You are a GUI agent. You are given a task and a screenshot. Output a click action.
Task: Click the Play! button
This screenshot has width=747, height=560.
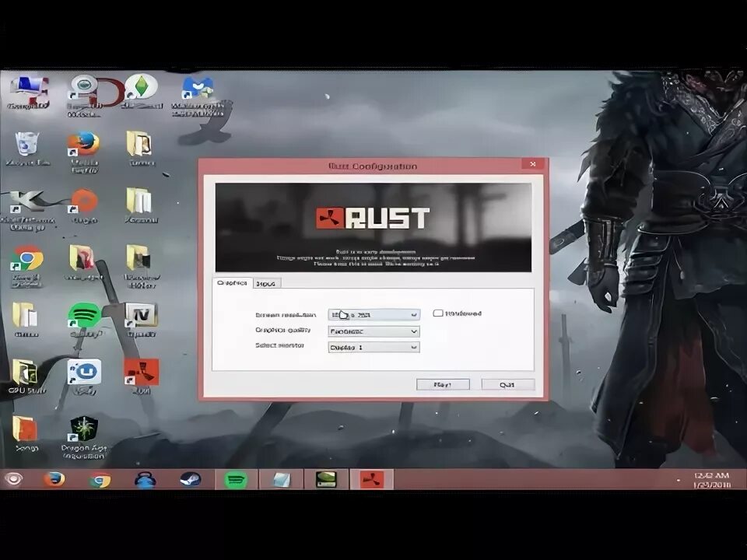click(x=443, y=385)
